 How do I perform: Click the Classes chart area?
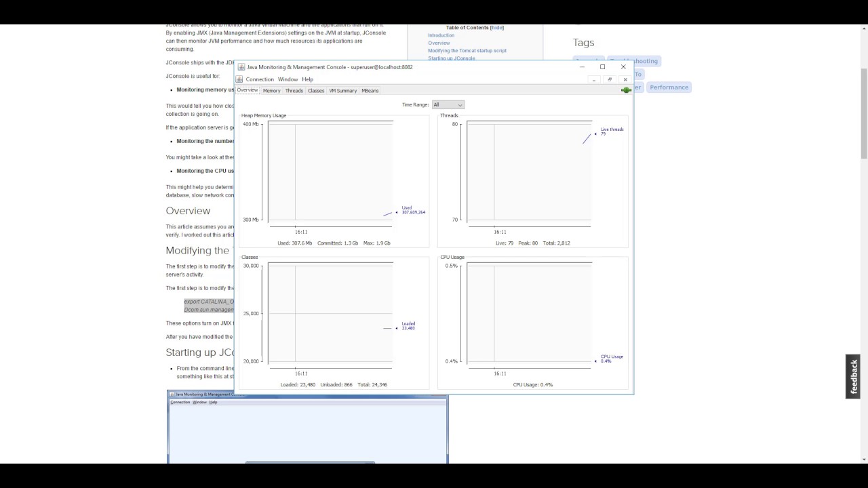330,313
